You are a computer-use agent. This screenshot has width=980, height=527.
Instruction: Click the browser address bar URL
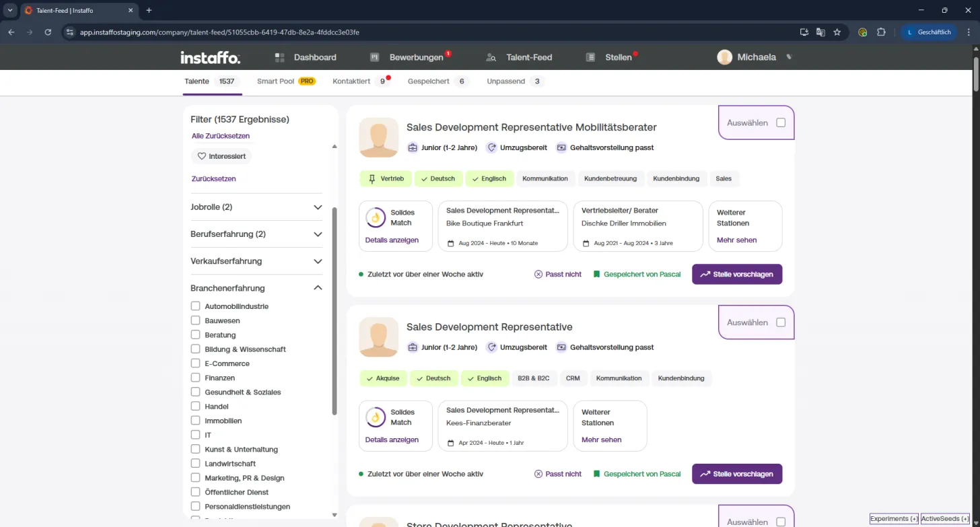[219, 32]
